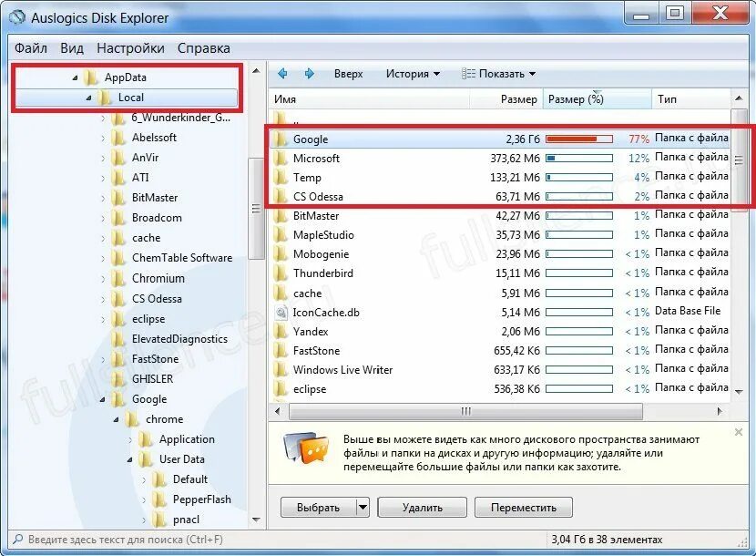Expand the Abelssoft tree node

[103, 138]
